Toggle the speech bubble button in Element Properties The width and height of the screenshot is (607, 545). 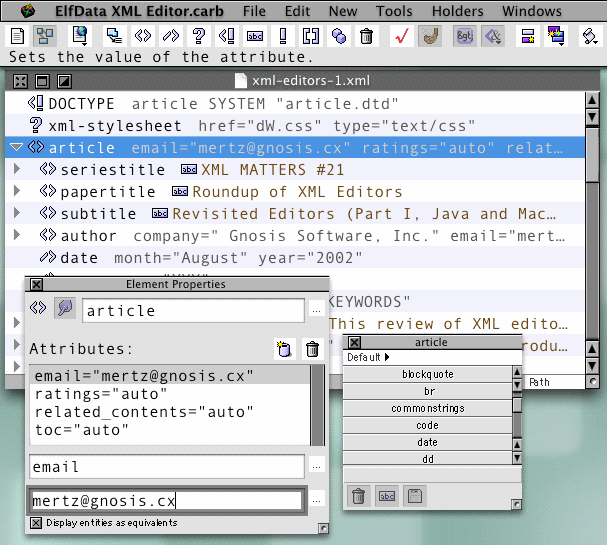coord(65,308)
